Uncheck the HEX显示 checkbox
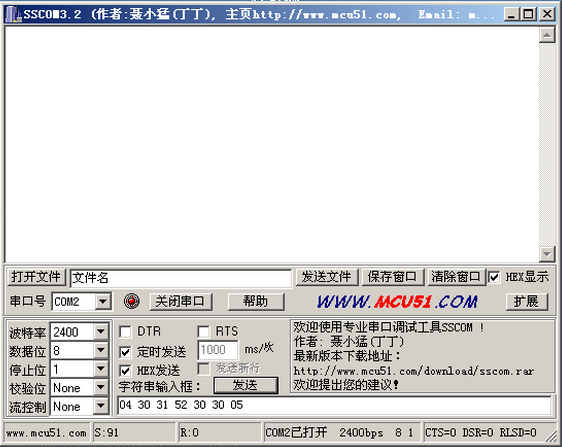 pyautogui.click(x=494, y=277)
